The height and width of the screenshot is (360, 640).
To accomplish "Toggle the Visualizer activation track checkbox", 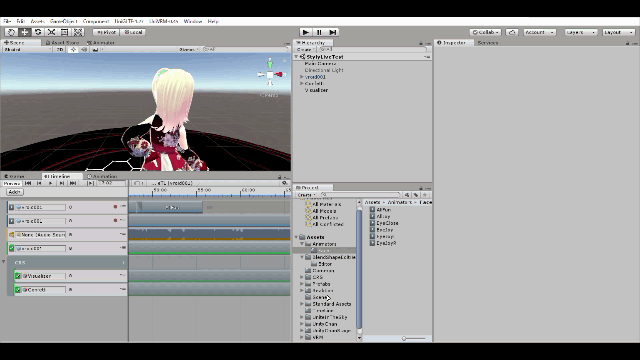I will [x=18, y=276].
